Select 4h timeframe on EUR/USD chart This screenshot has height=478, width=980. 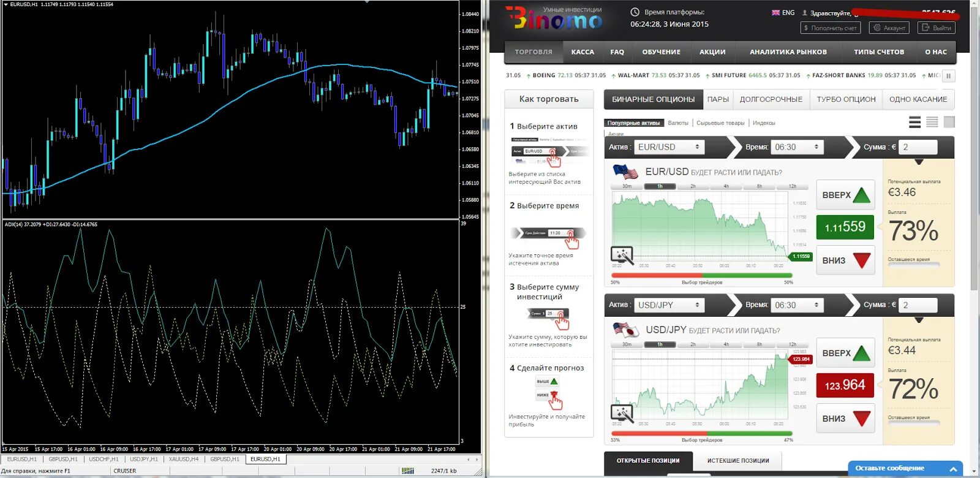click(726, 186)
